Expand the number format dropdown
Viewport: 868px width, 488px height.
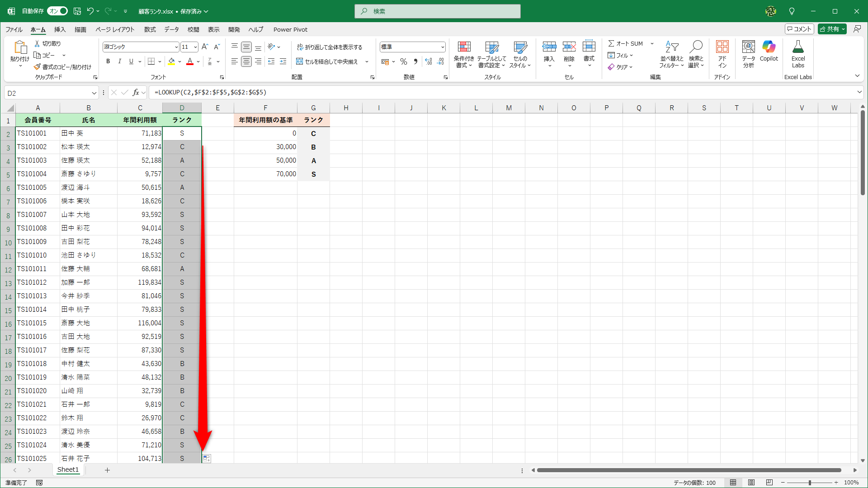pyautogui.click(x=442, y=47)
